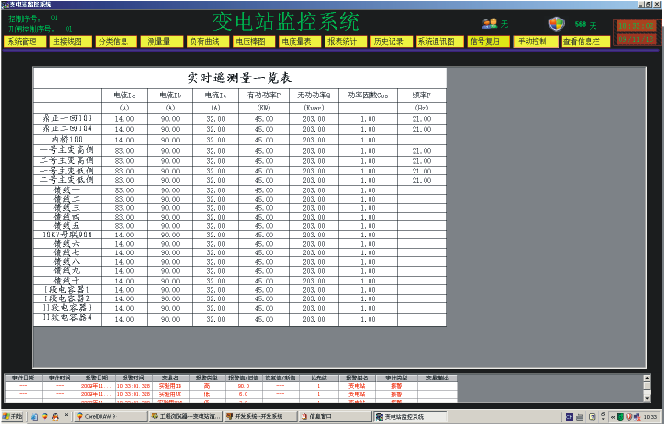Click the users icon in header
Screen dimensions: 664x424
489,23
